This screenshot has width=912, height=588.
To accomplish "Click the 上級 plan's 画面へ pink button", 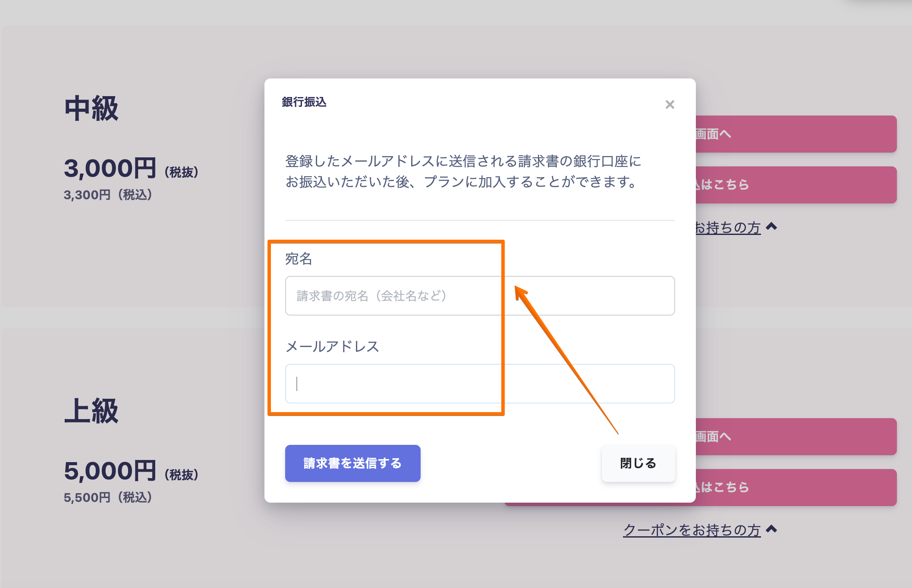I will click(796, 437).
